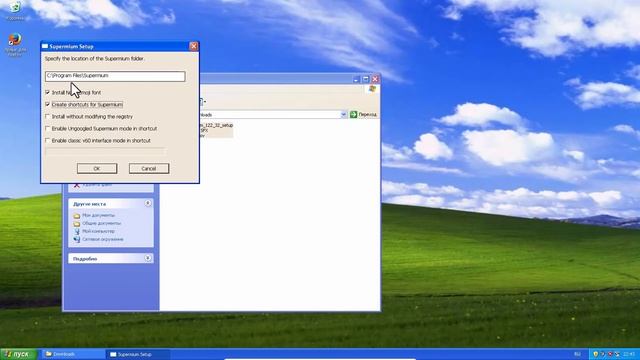Switch to Downloads taskbar button
The height and width of the screenshot is (360, 640).
(x=73, y=354)
